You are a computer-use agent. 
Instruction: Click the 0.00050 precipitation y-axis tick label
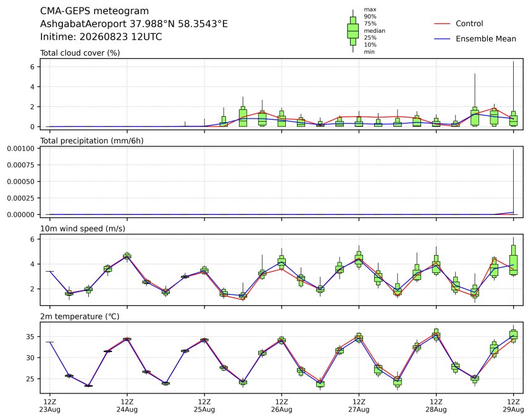[x=20, y=182]
